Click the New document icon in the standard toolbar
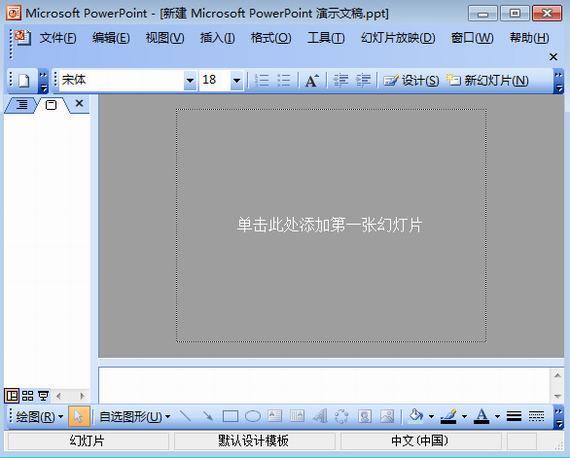This screenshot has height=458, width=570. pyautogui.click(x=24, y=80)
